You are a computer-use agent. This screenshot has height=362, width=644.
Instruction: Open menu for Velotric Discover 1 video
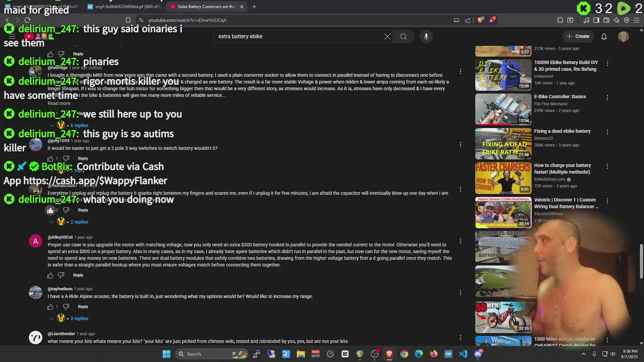coord(607,201)
